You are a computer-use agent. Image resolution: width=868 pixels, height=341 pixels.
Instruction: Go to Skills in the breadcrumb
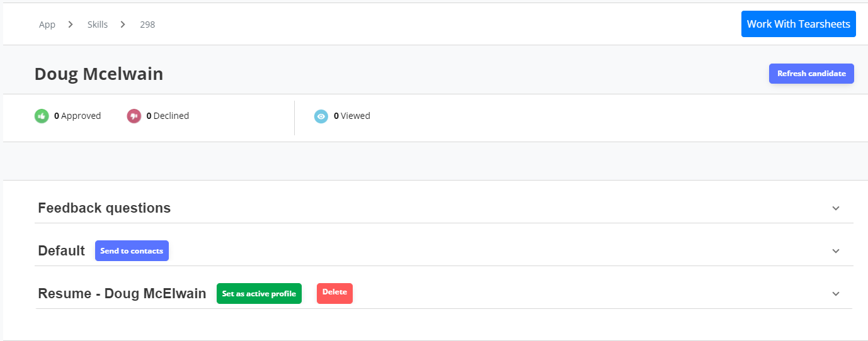98,25
